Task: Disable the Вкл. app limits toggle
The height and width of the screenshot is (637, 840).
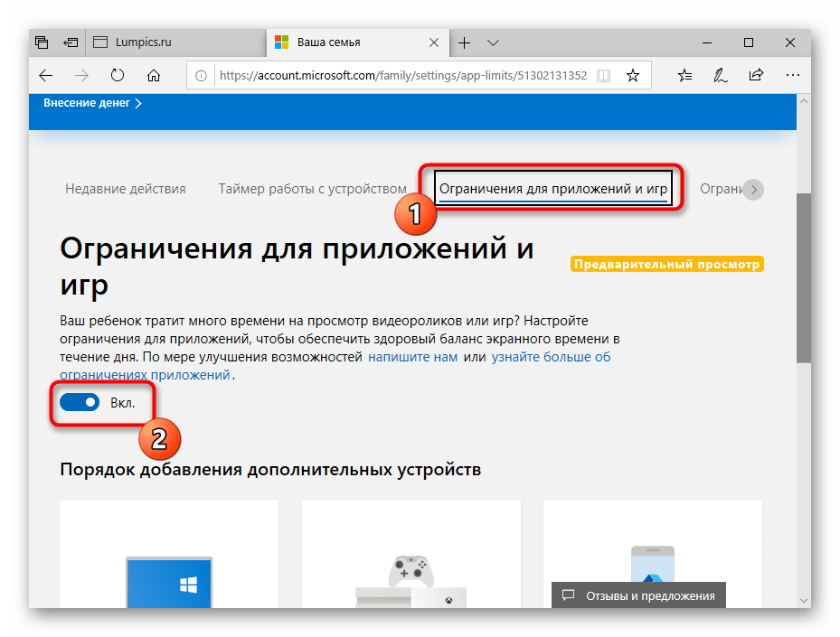Action: click(x=80, y=401)
